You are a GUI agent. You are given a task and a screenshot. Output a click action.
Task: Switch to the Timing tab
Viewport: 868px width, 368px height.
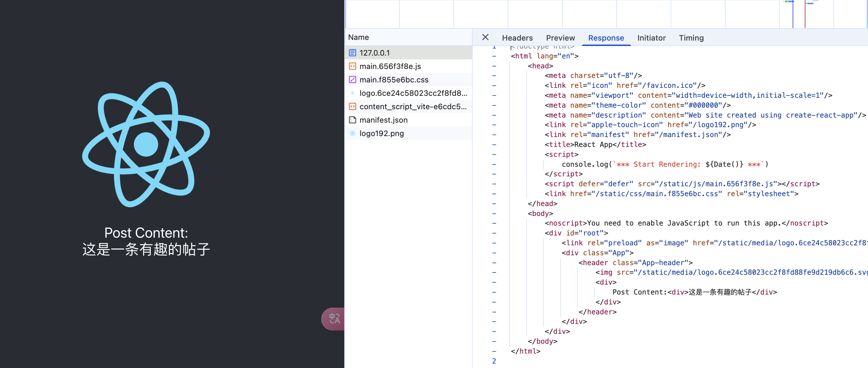coord(691,38)
